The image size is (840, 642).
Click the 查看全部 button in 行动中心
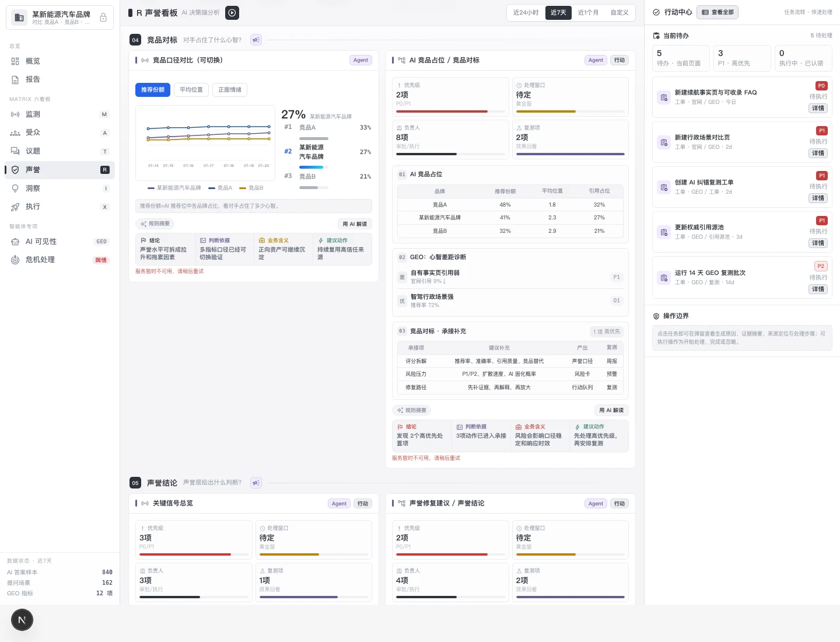click(x=717, y=12)
